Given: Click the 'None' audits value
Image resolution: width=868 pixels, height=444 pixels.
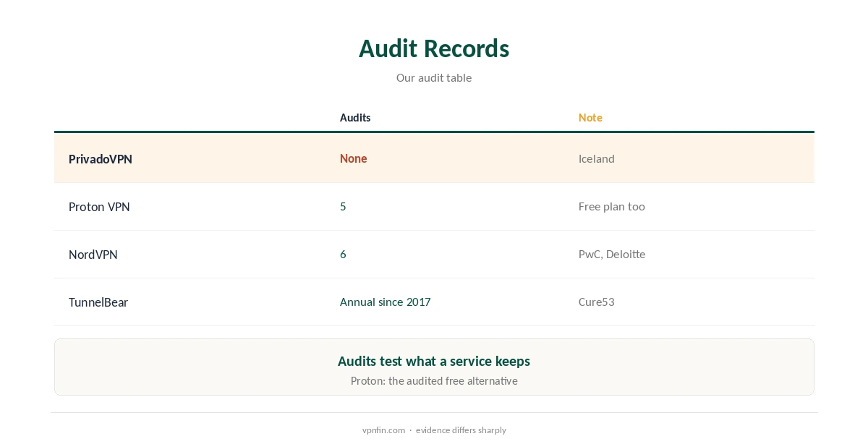Looking at the screenshot, I should tap(354, 158).
